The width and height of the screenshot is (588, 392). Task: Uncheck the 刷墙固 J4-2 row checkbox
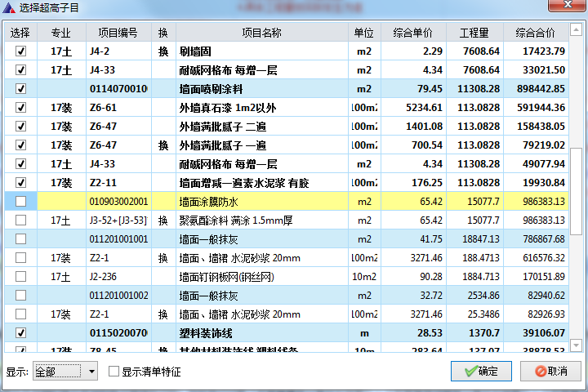20,51
